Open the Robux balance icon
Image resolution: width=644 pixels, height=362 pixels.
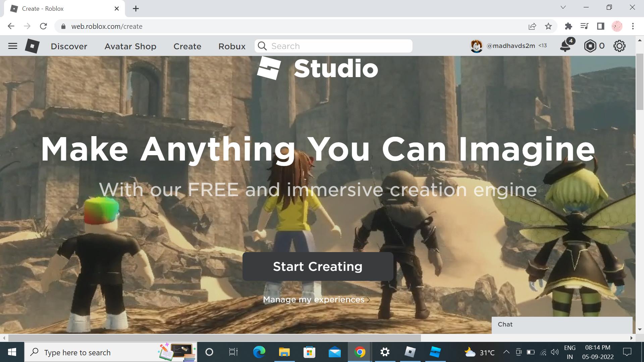pyautogui.click(x=590, y=46)
